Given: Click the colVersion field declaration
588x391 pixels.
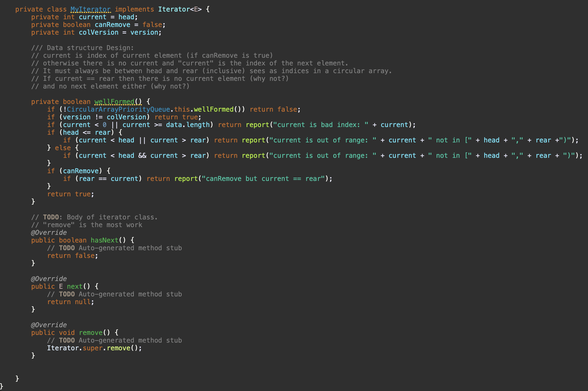Looking at the screenshot, I should point(98,32).
